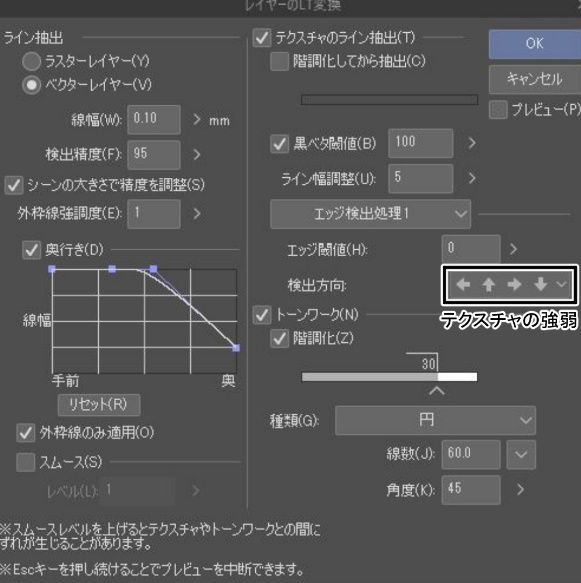This screenshot has height=583, width=581.
Task: Click top-left depth curve control point
Action: coord(52,269)
